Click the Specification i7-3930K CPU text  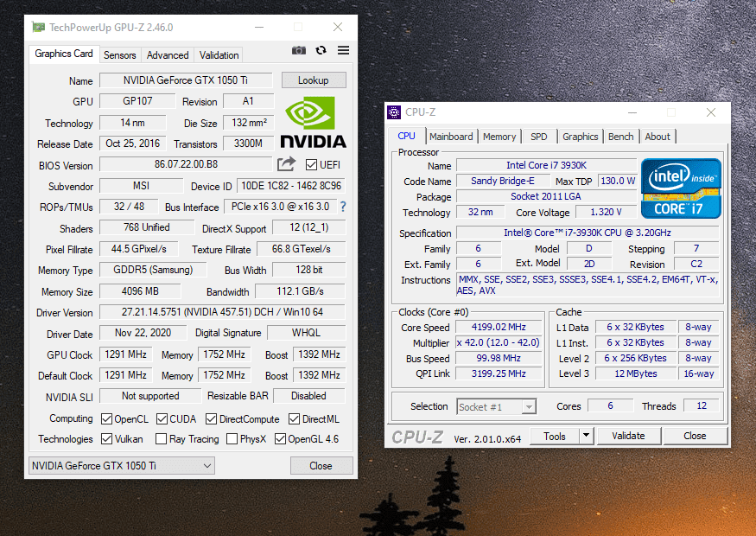[588, 233]
